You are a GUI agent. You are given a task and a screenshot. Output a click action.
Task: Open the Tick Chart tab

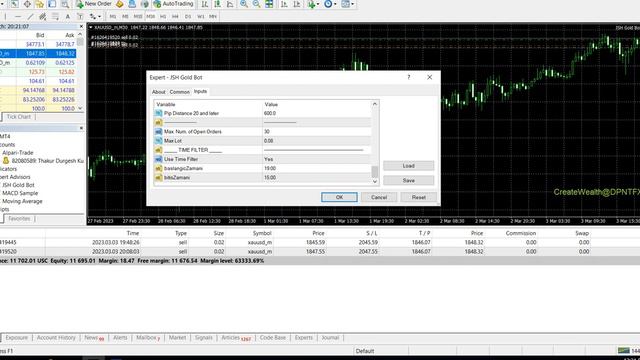18,117
